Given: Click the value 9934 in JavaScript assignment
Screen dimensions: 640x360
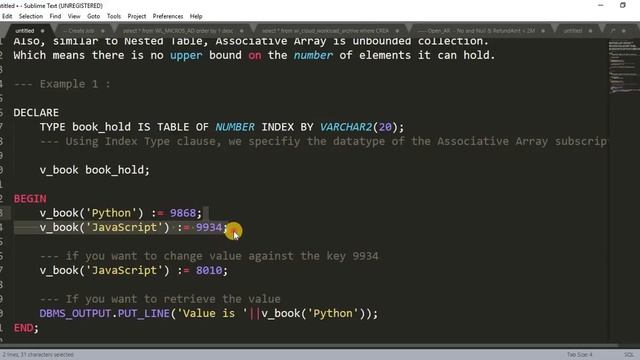Looking at the screenshot, I should point(209,227).
